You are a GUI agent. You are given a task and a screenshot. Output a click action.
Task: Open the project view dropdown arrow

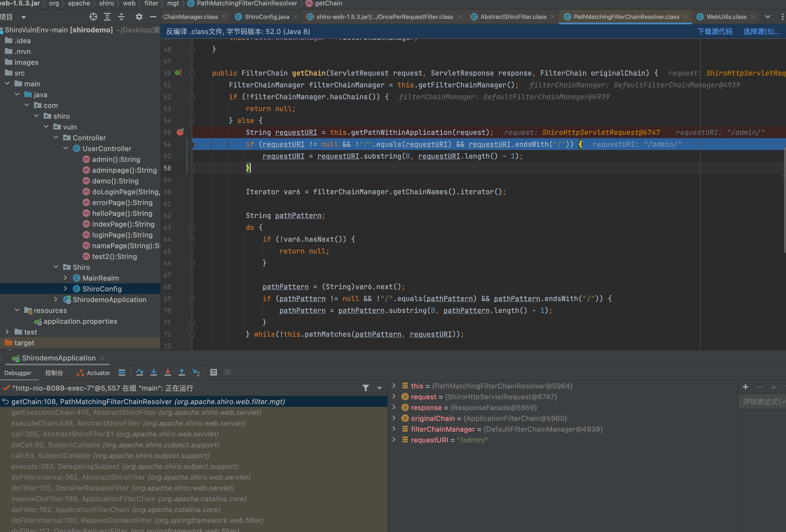[x=23, y=17]
